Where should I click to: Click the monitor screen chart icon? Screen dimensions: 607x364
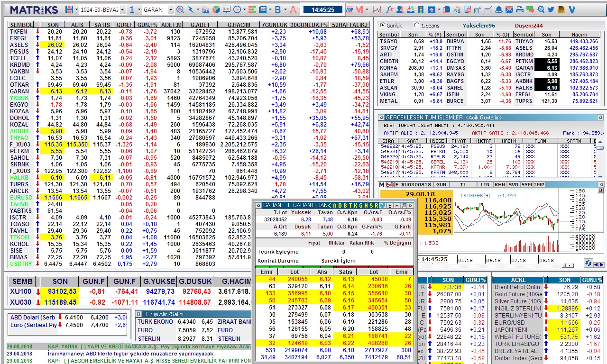click(227, 9)
